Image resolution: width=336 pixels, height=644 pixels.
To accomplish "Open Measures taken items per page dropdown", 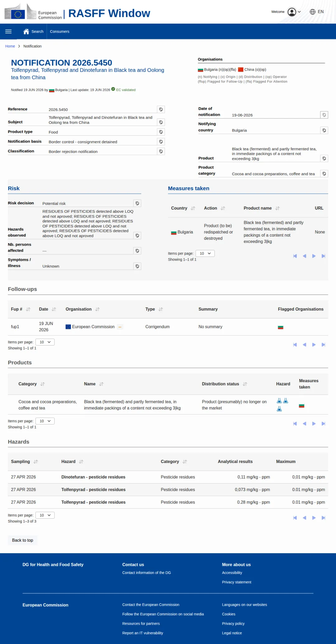I will click(205, 253).
